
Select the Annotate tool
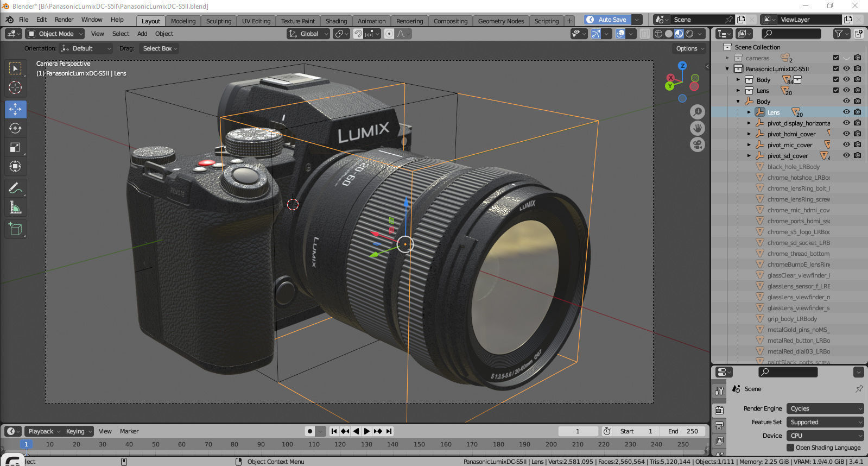coord(15,188)
